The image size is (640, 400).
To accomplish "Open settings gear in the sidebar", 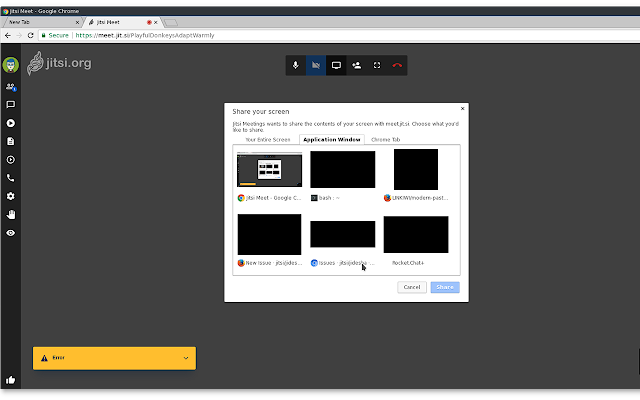I will 11,196.
